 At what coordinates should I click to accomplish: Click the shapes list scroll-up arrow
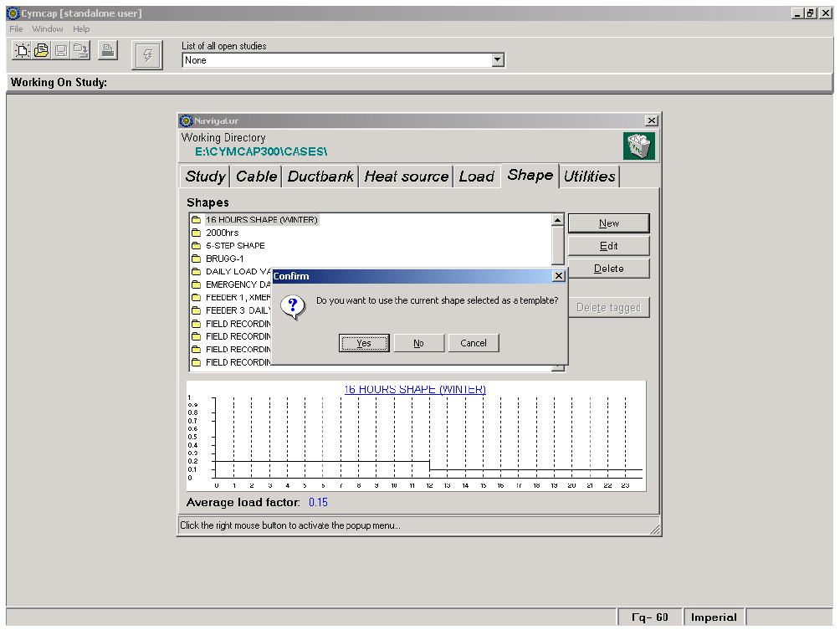(x=558, y=220)
